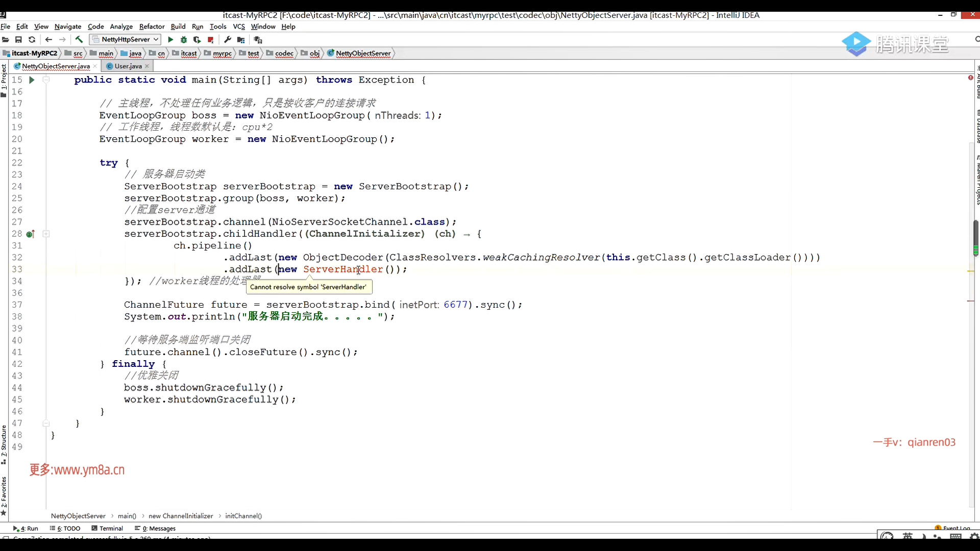Open the Terminal tool window button
980x551 pixels.
(x=108, y=529)
